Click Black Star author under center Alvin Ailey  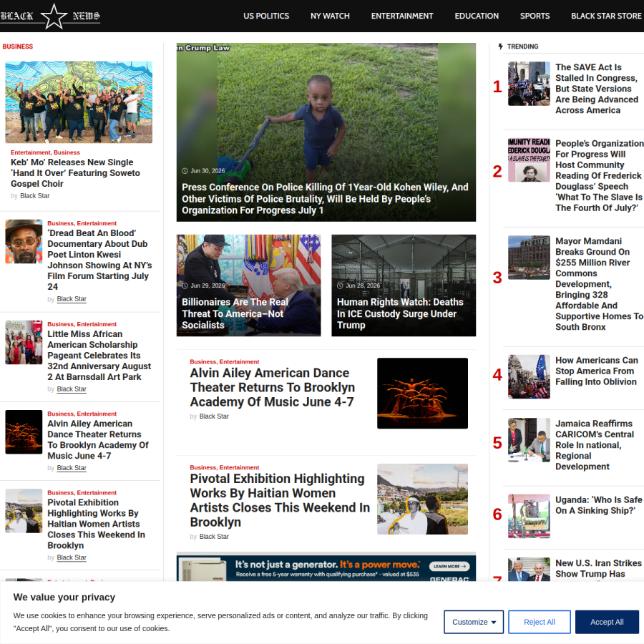(x=214, y=416)
